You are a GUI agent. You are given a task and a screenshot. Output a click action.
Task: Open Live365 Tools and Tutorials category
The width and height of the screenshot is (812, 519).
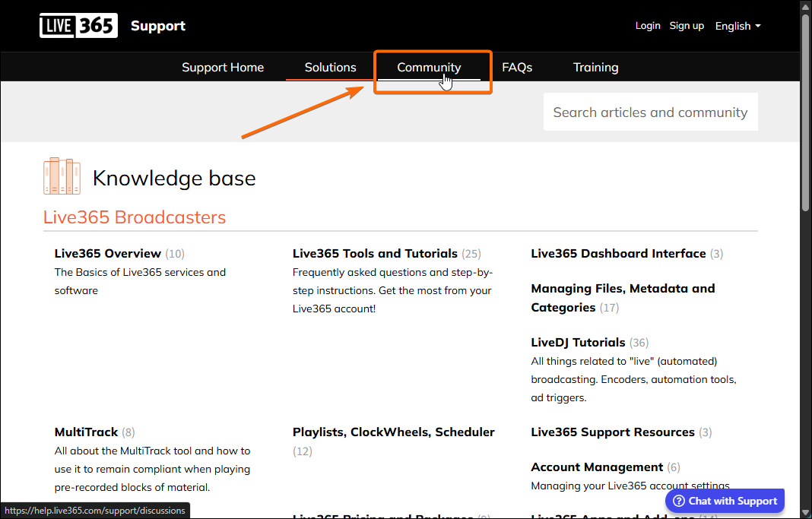pyautogui.click(x=375, y=254)
